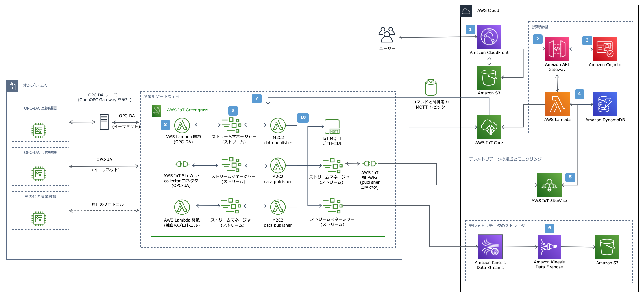Click the テレメトリデータのストレージ title

click(x=497, y=226)
